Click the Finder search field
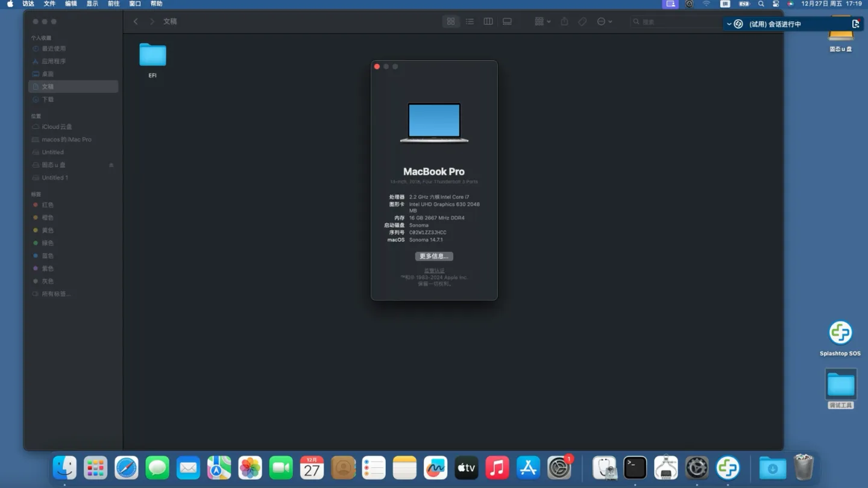 pyautogui.click(x=675, y=22)
